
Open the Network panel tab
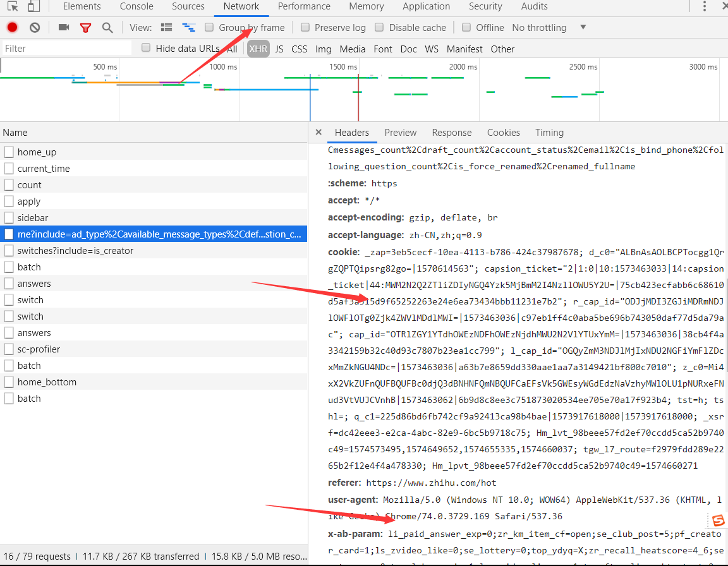(241, 6)
